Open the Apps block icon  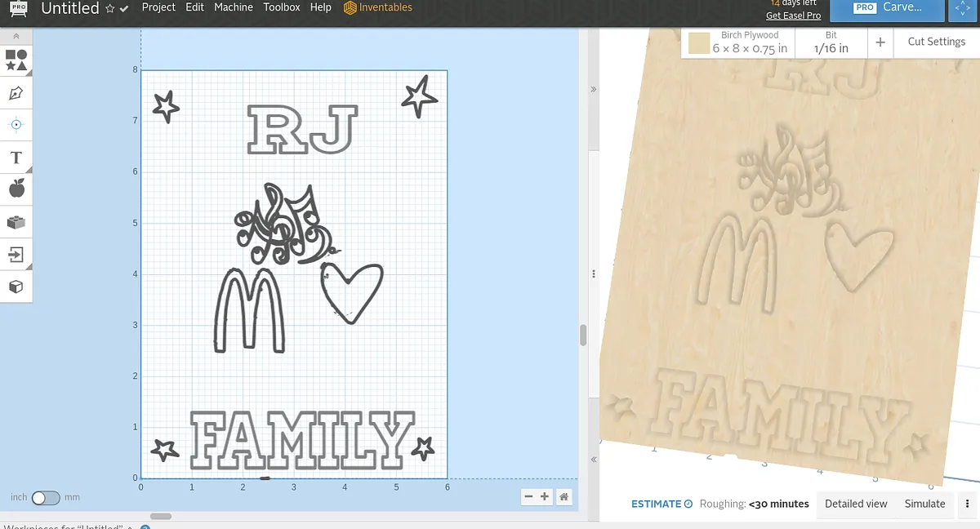point(16,222)
